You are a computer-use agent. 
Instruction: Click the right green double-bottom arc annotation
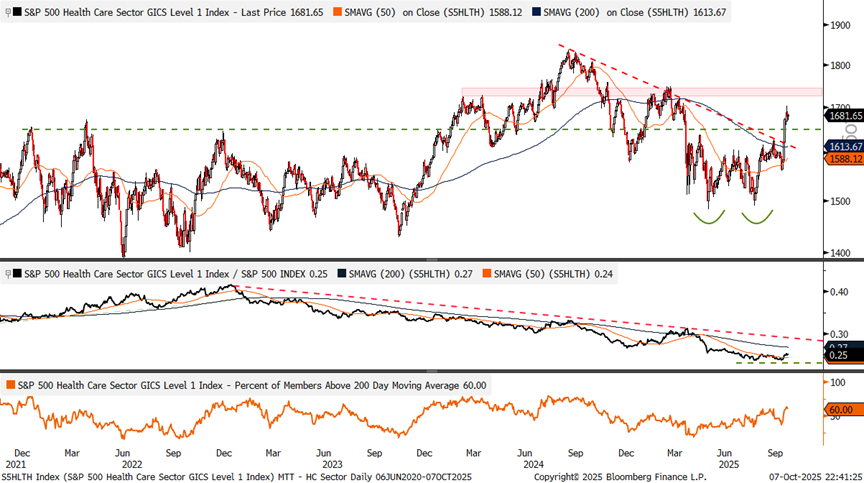pos(757,218)
